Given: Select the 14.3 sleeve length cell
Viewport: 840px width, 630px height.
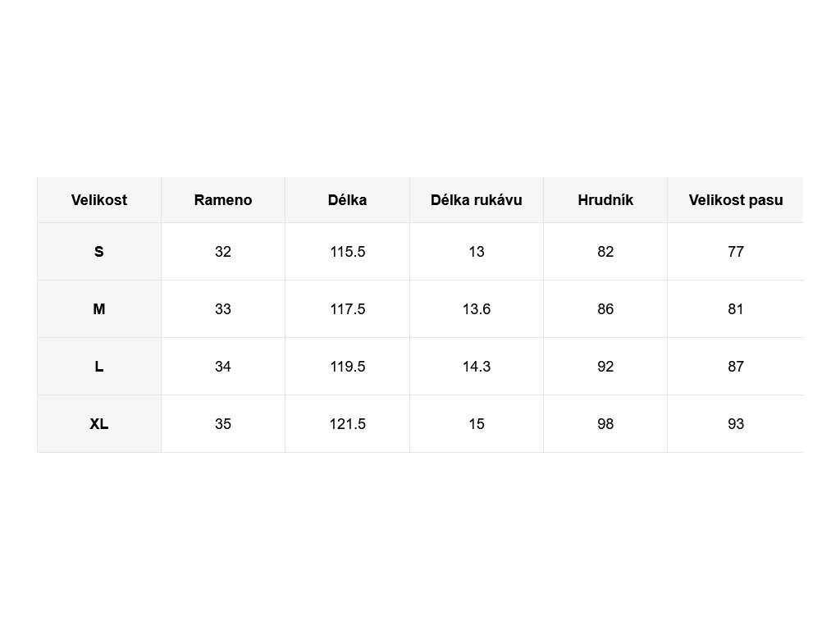Looking at the screenshot, I should (477, 367).
